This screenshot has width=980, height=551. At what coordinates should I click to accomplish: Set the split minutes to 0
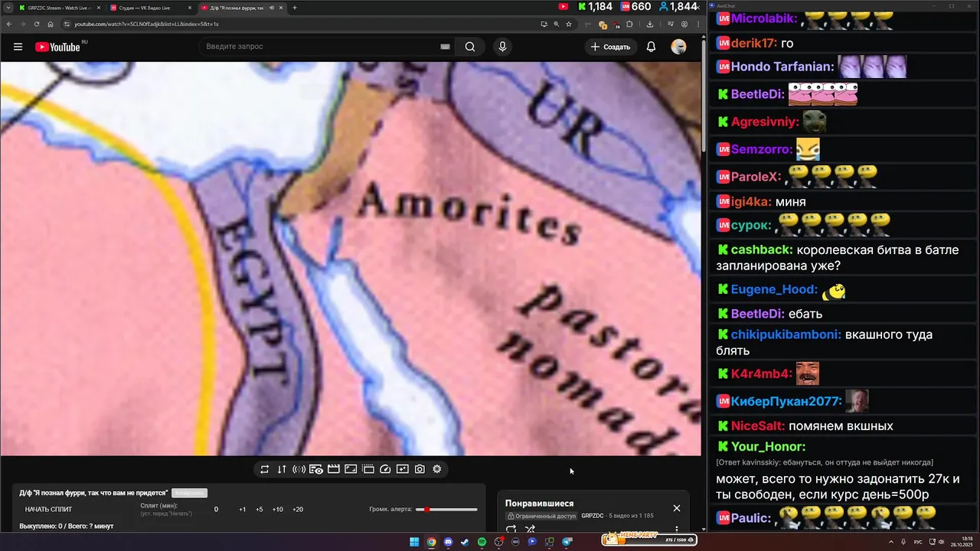[216, 510]
